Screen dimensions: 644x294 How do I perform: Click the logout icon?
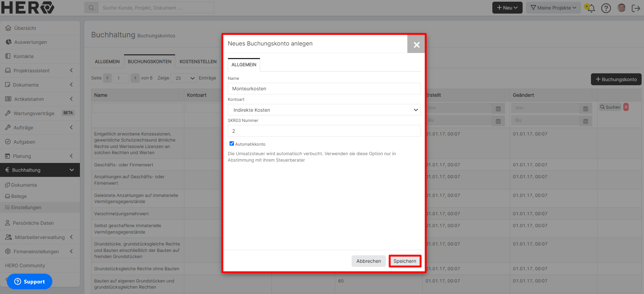[x=636, y=8]
